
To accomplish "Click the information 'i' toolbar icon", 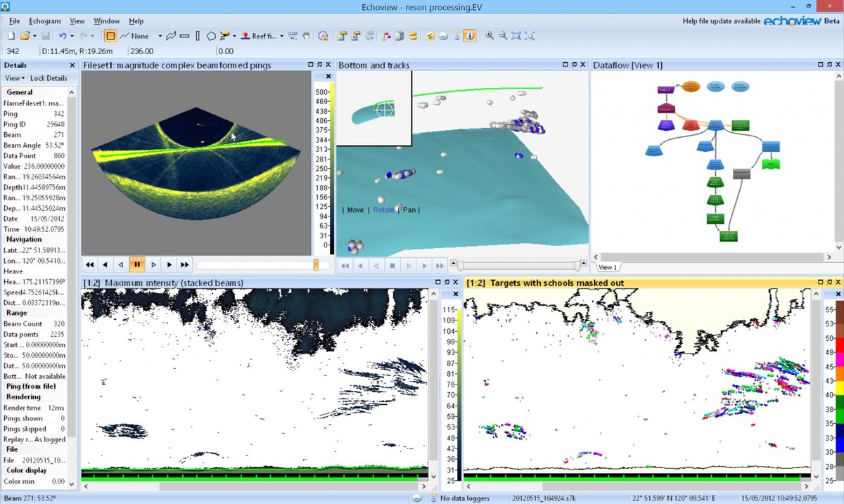I will [x=471, y=36].
